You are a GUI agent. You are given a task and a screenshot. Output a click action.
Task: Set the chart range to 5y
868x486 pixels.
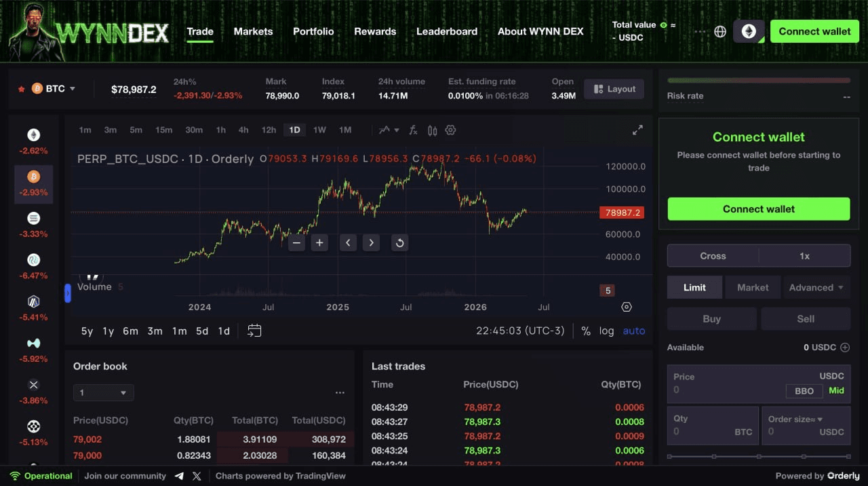(x=87, y=331)
